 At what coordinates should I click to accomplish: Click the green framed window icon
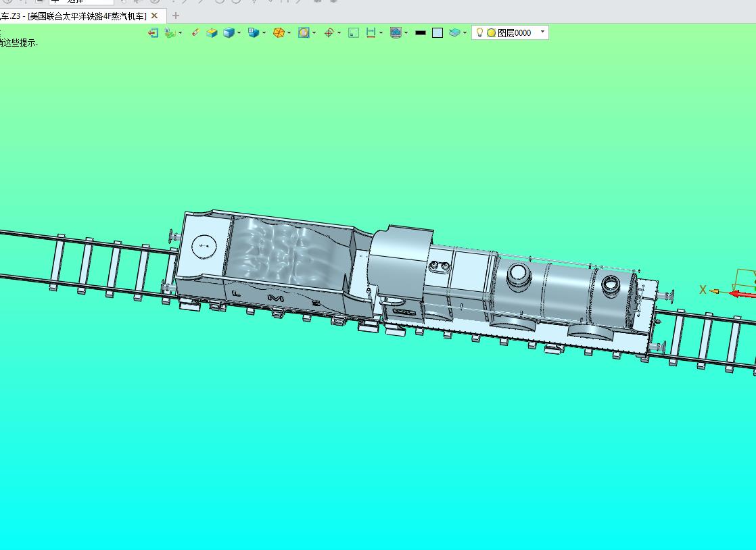[x=354, y=32]
